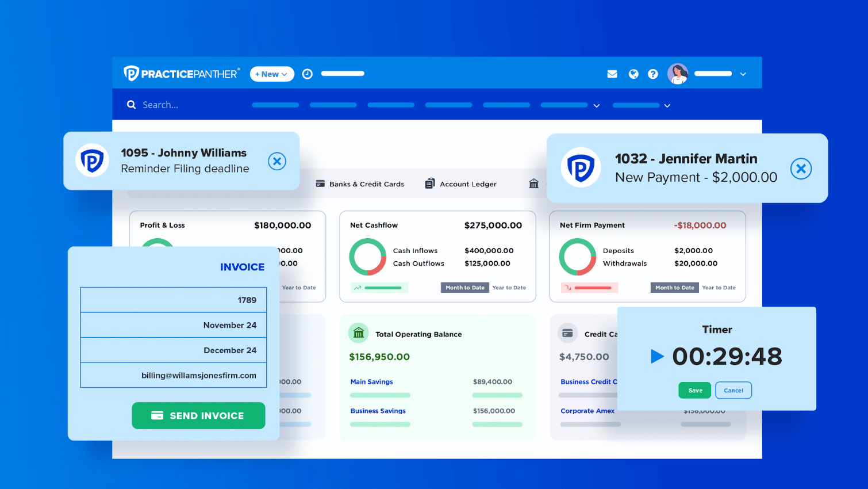Open the Business Credit Card link
The width and height of the screenshot is (868, 489).
point(589,382)
